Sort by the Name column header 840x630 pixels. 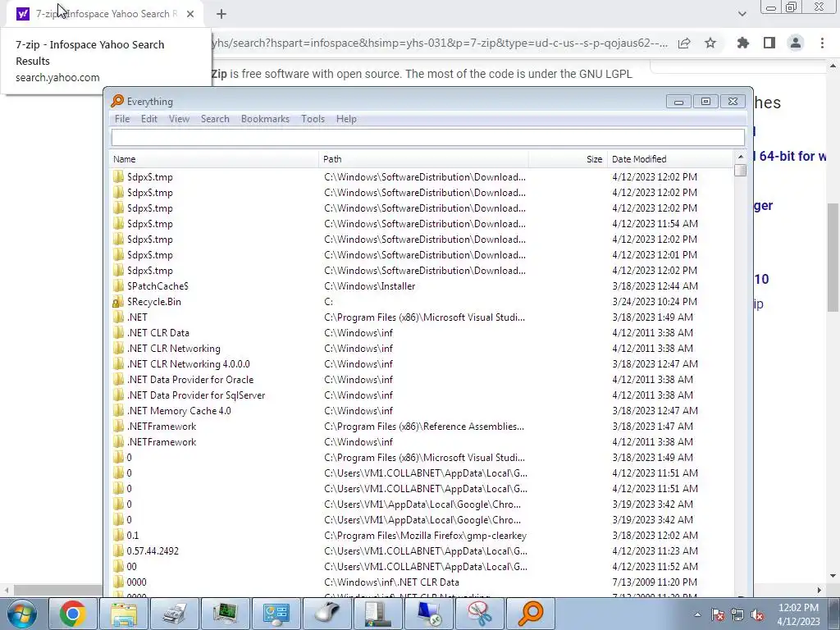[214, 159]
